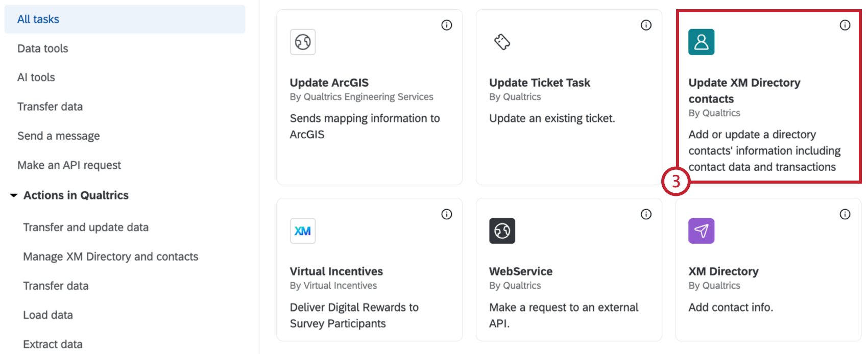Click the Update ArcGIS globe icon
Image resolution: width=868 pixels, height=354 pixels.
pyautogui.click(x=303, y=42)
